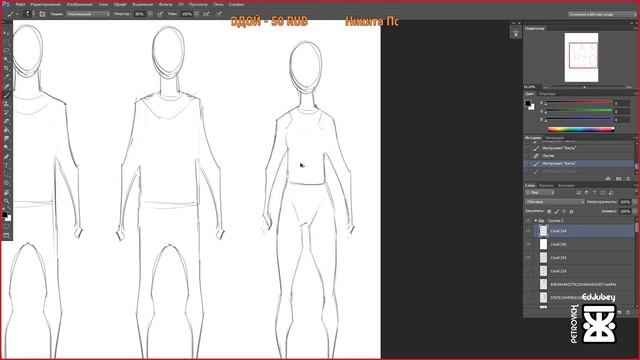Click the red channel slider in Color panel
Screen dimensions: 640x360
[x=578, y=102]
